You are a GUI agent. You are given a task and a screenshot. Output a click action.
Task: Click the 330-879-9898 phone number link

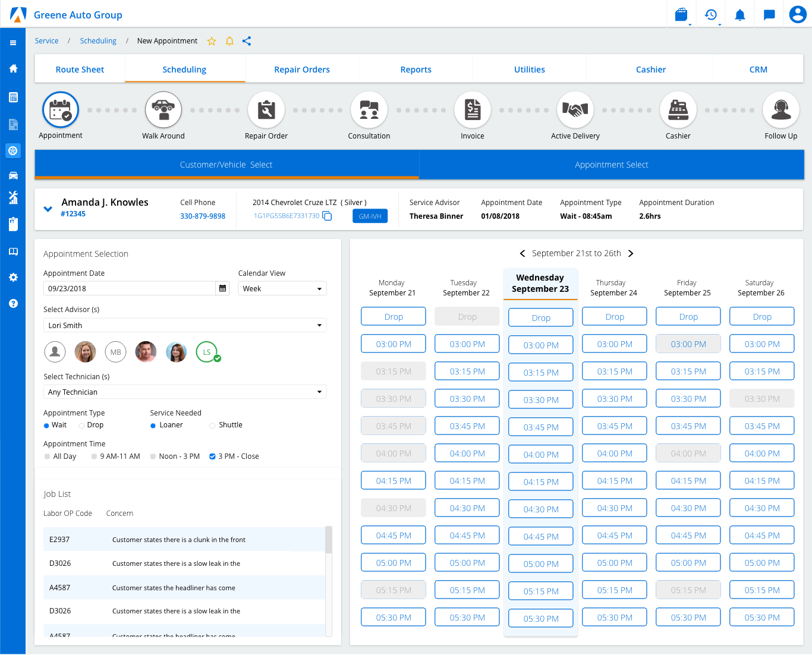[203, 216]
